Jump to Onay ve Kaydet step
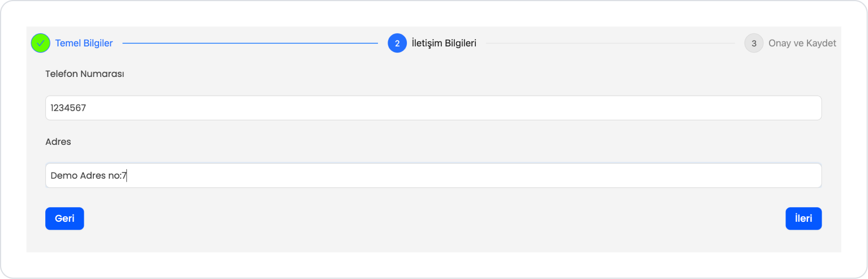 [802, 43]
